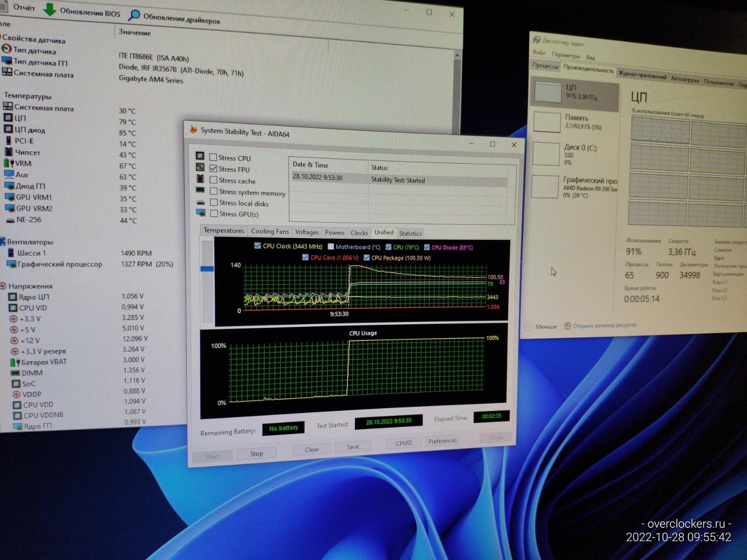
Task: Open the Powers tab
Action: [x=334, y=232]
